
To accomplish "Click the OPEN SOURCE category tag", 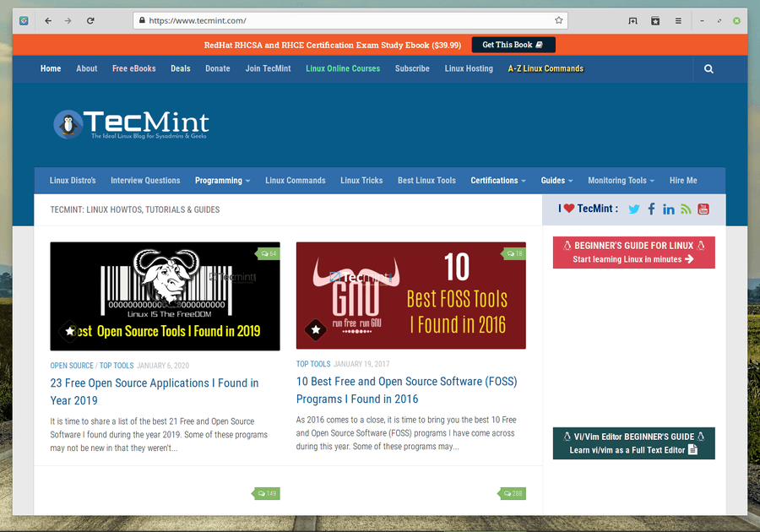I will [x=72, y=366].
